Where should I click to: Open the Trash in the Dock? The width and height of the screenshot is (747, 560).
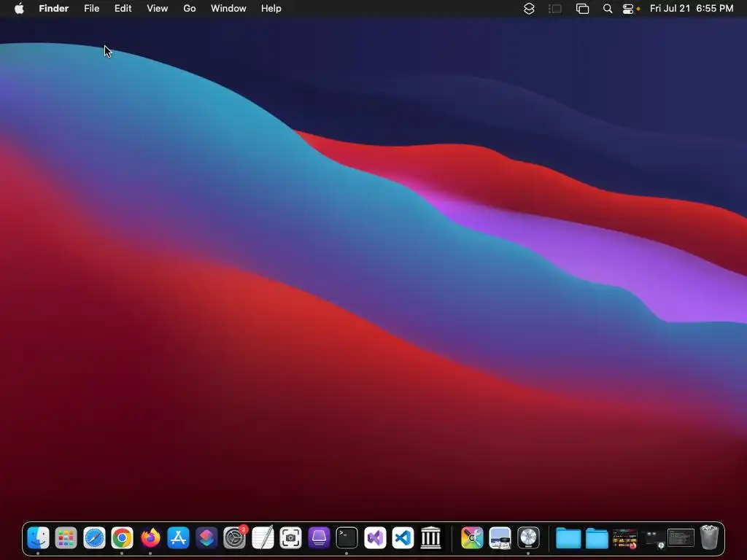(x=709, y=537)
